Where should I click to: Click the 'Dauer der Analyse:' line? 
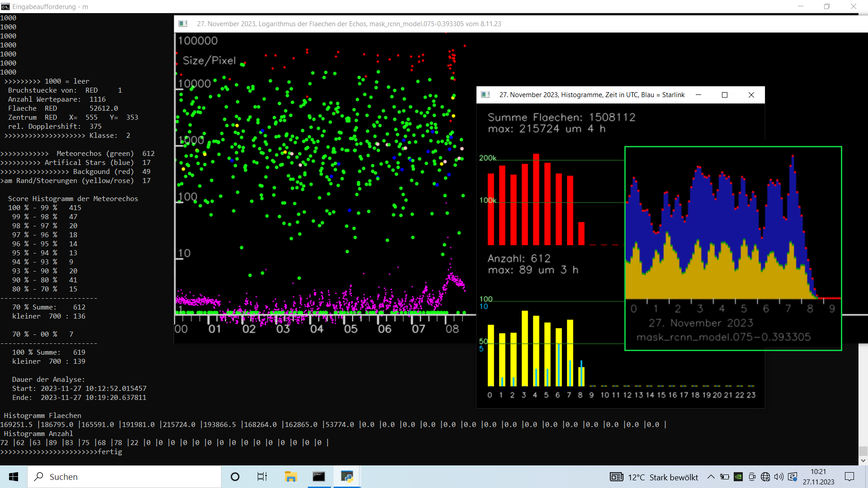(49, 380)
